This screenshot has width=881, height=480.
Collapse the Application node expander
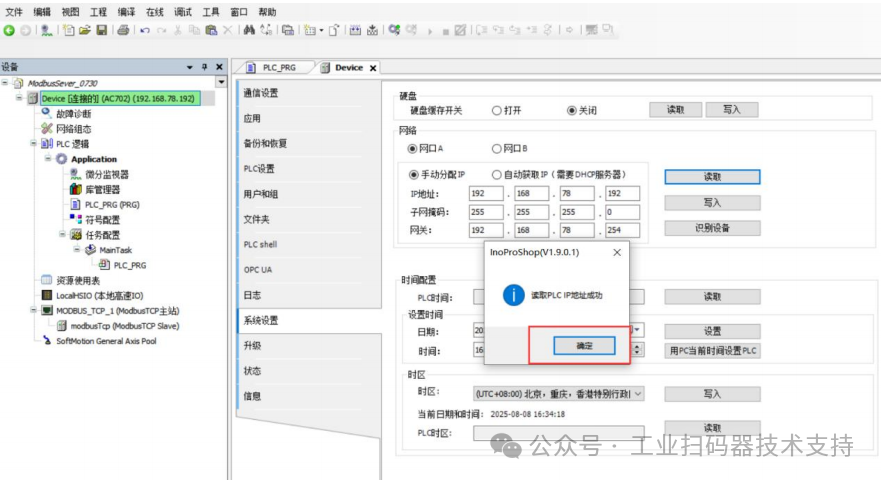(48, 159)
